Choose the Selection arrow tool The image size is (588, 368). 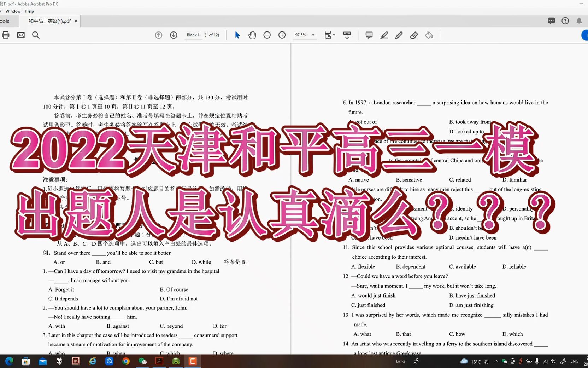pyautogui.click(x=237, y=35)
